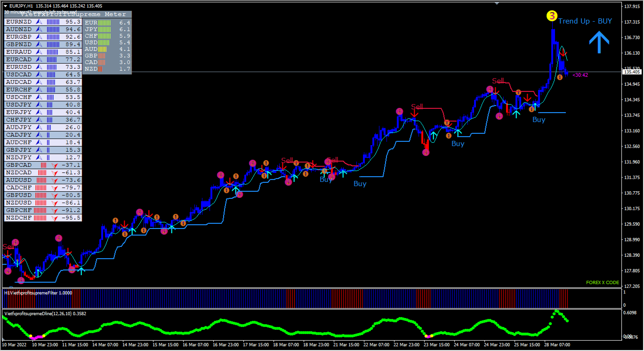
Task: Click the H1VietfxprofitsupremeFilter indicator label
Action: pyautogui.click(x=38, y=293)
